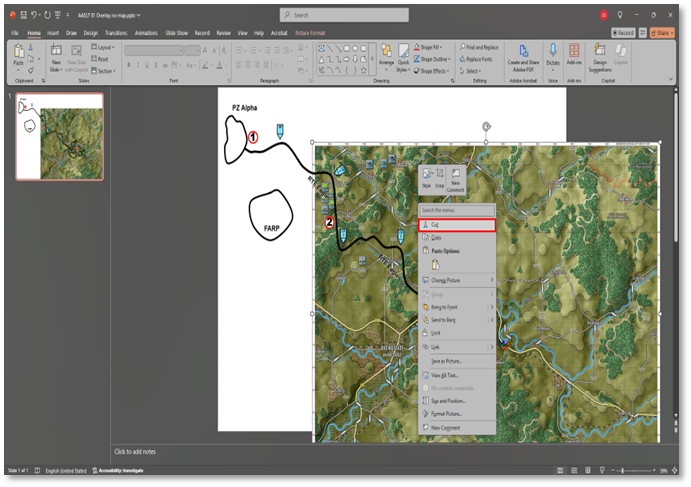Viewport: 691px width, 487px height.
Task: Click the zoom slider in status bar
Action: tap(622, 470)
